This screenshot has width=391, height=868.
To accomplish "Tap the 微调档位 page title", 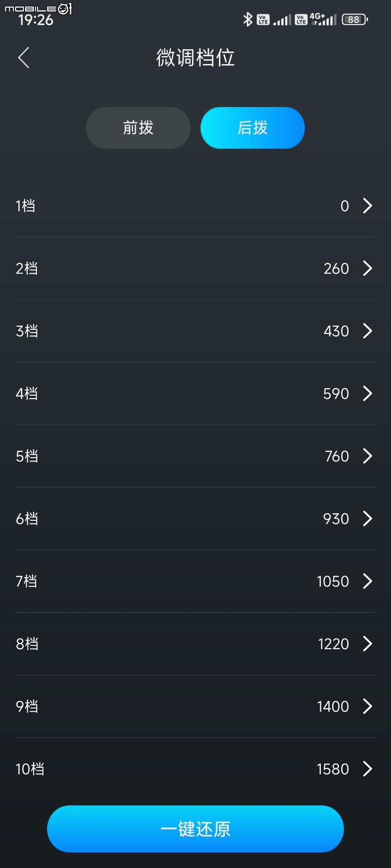I will [x=195, y=58].
